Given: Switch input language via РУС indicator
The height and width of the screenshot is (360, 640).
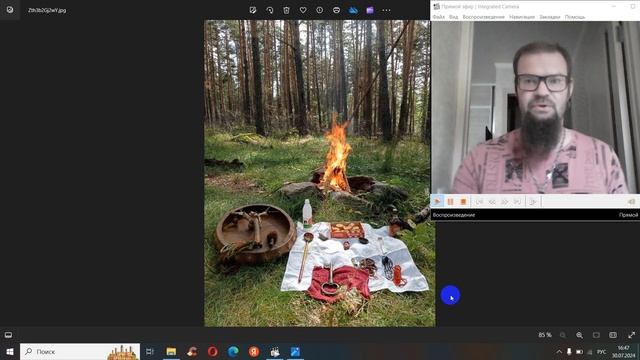Looking at the screenshot, I should click(602, 352).
